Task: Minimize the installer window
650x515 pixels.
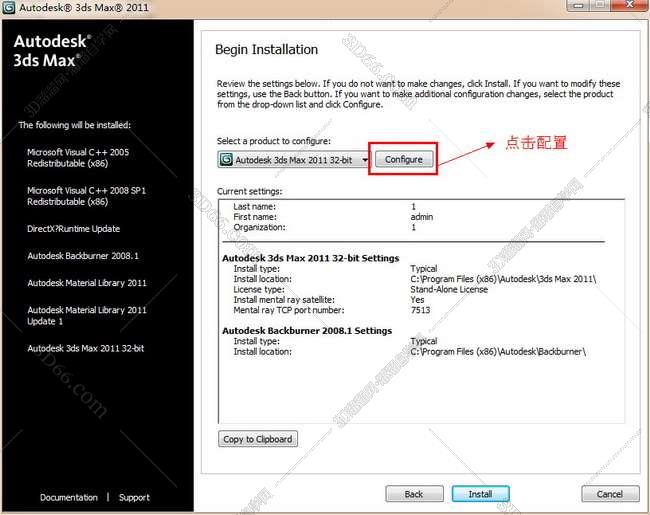Action: tap(579, 5)
